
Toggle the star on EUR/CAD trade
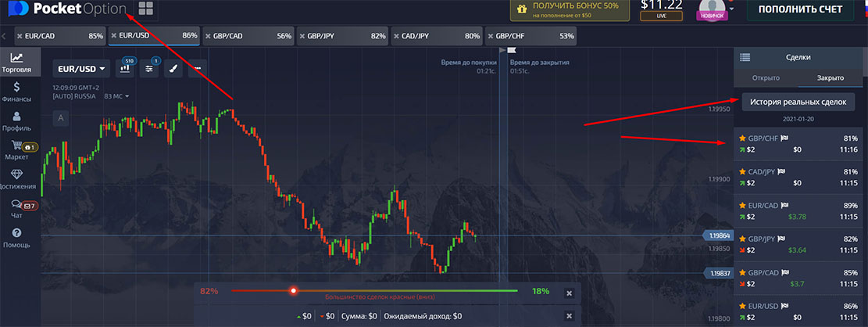coord(742,205)
